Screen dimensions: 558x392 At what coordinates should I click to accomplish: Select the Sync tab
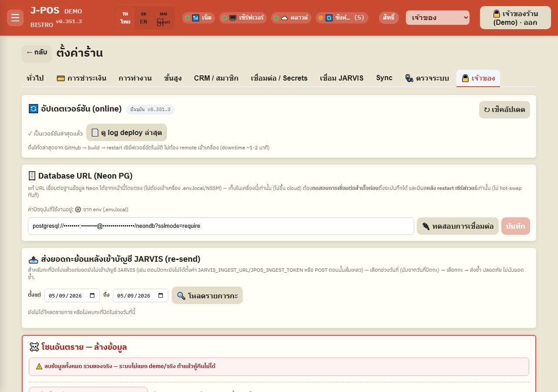384,78
